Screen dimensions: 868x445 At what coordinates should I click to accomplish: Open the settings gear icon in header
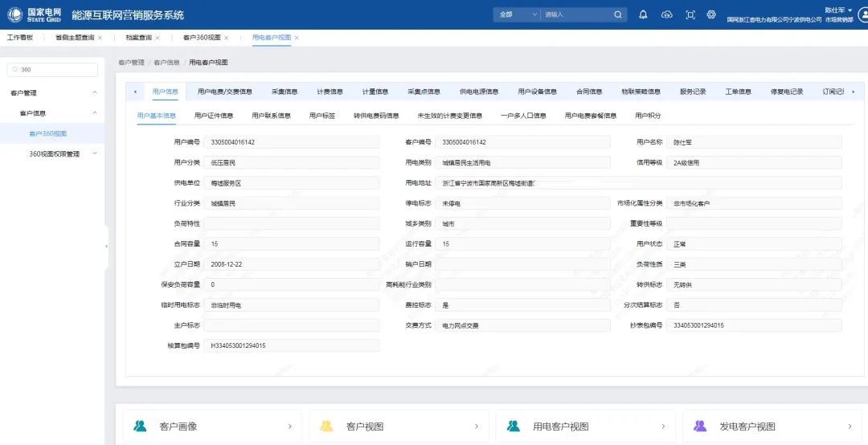click(711, 15)
